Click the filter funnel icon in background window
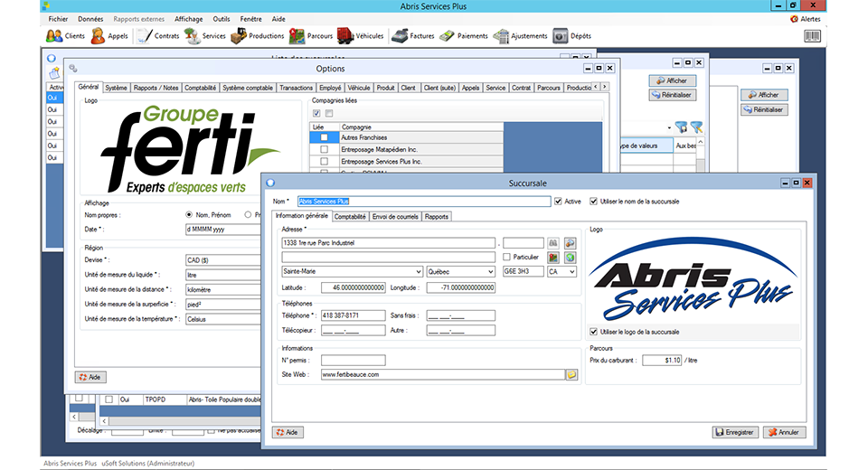 point(682,127)
